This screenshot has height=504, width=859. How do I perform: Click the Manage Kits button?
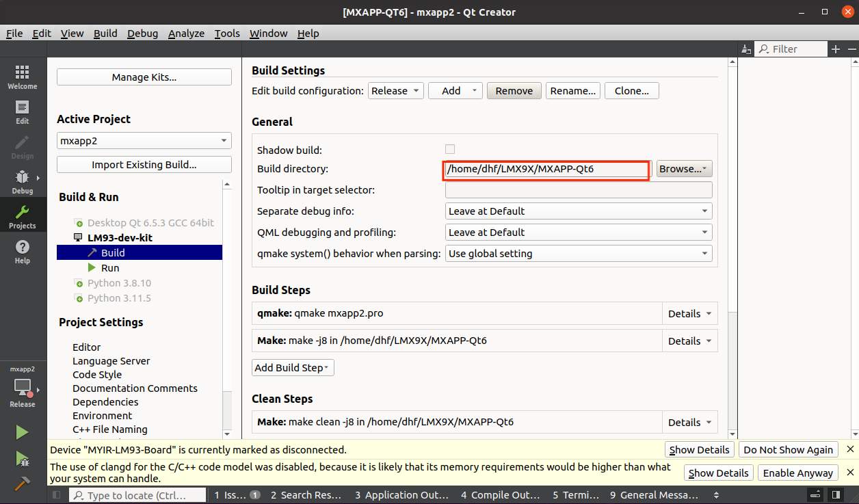tap(144, 77)
